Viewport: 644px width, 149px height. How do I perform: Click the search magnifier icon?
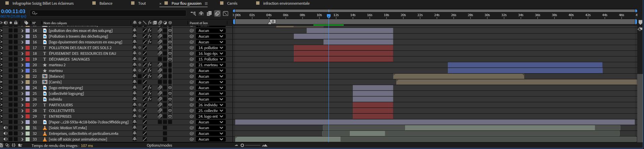click(34, 13)
